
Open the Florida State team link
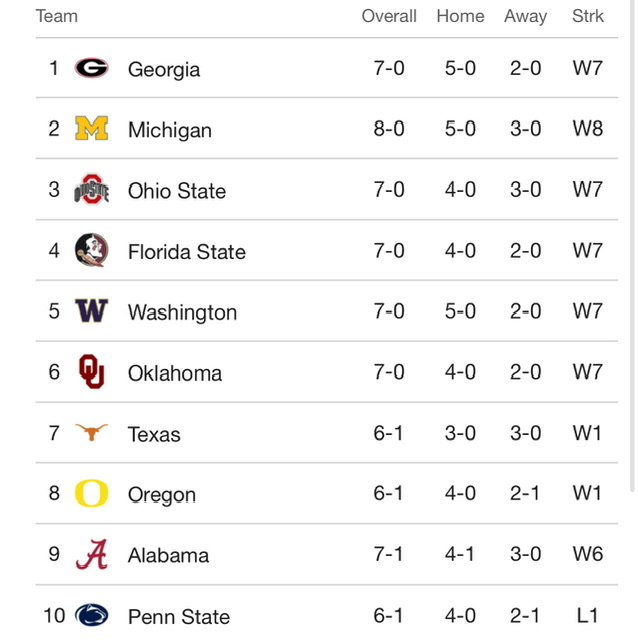pos(187,251)
